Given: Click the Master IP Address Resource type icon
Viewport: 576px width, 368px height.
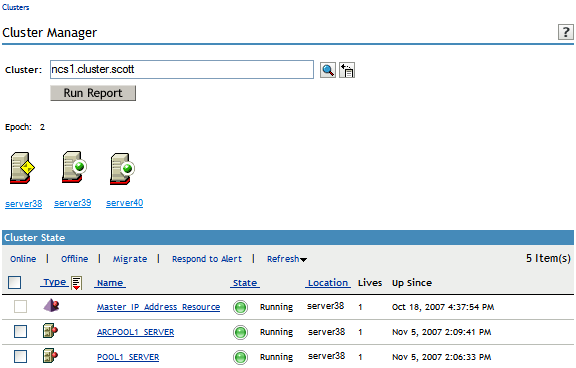Looking at the screenshot, I should [51, 306].
